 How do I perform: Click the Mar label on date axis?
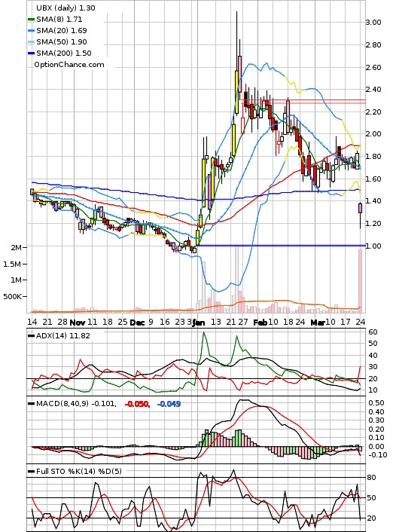tap(318, 323)
